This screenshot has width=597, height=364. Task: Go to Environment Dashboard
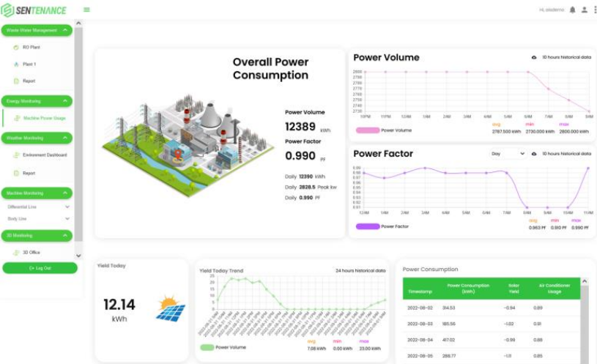pos(44,155)
